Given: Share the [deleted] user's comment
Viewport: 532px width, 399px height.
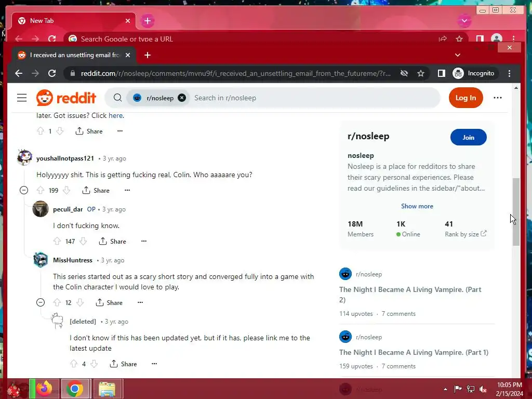Looking at the screenshot, I should (x=124, y=364).
